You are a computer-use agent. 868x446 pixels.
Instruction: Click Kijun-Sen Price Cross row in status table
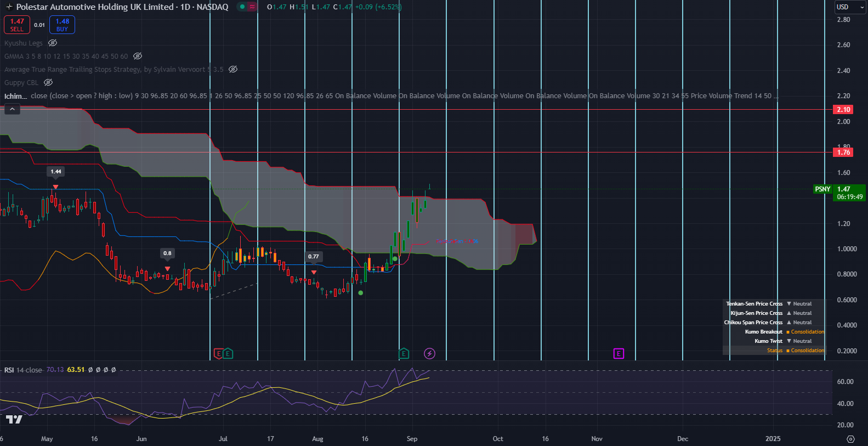[x=774, y=313]
